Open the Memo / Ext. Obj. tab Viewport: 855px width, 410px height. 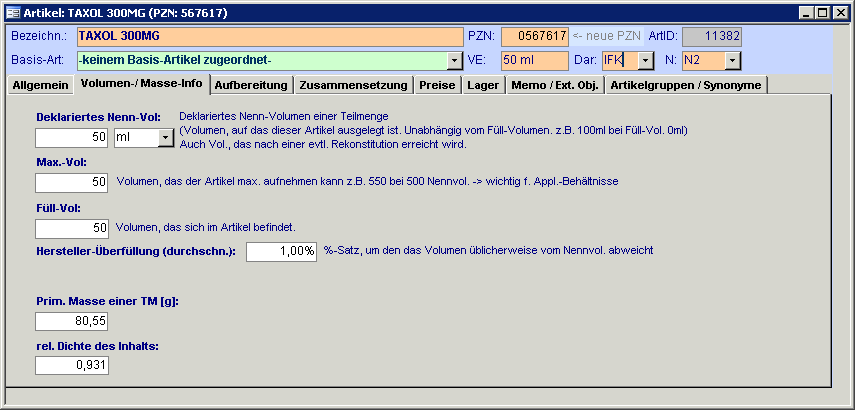click(x=555, y=86)
